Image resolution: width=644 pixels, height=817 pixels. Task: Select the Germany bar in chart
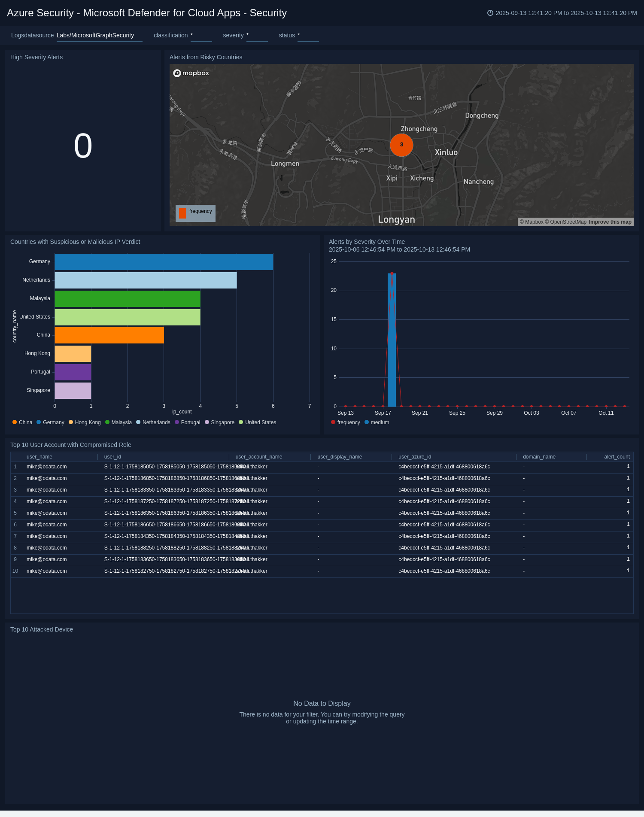click(x=164, y=262)
